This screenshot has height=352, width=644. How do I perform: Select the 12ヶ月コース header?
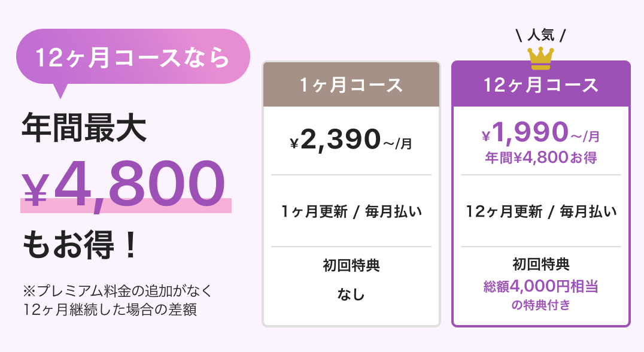point(541,84)
